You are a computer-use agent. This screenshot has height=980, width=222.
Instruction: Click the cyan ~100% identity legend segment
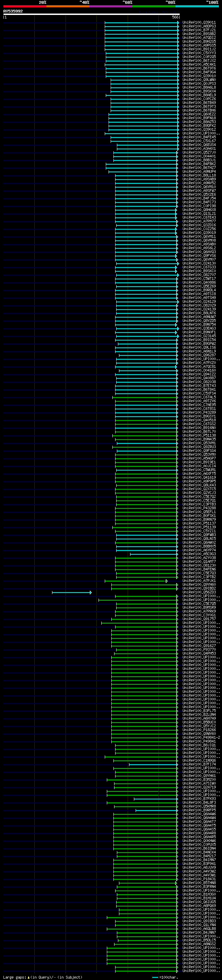pos(197,7)
